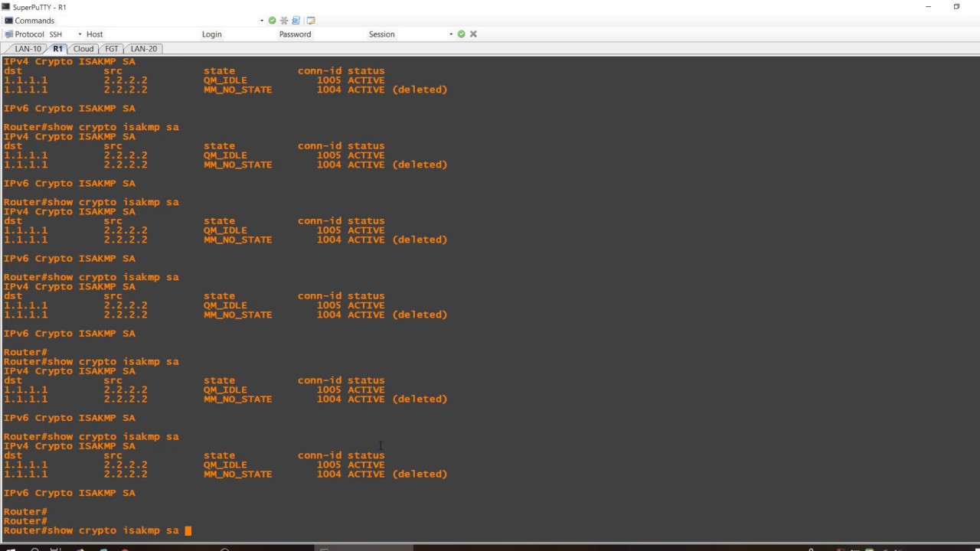Click the send script icon in Commands bar
980x551 pixels.
coord(296,21)
